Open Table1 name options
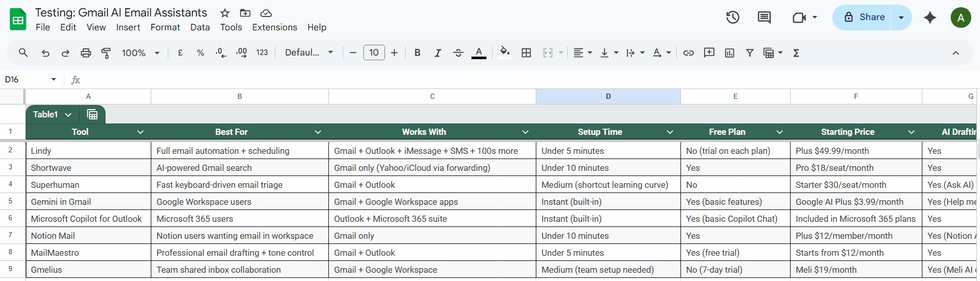This screenshot has width=980, height=281. coord(68,114)
